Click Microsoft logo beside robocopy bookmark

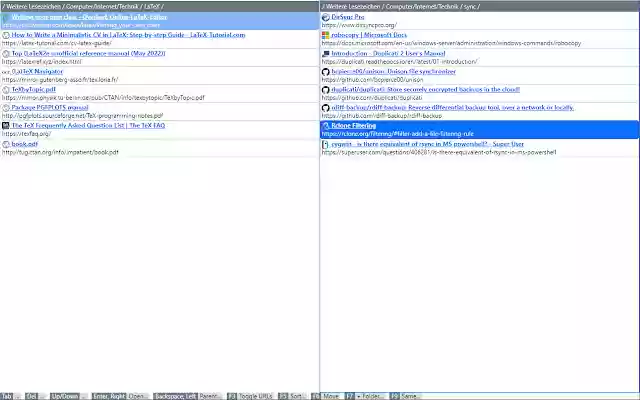[326, 36]
